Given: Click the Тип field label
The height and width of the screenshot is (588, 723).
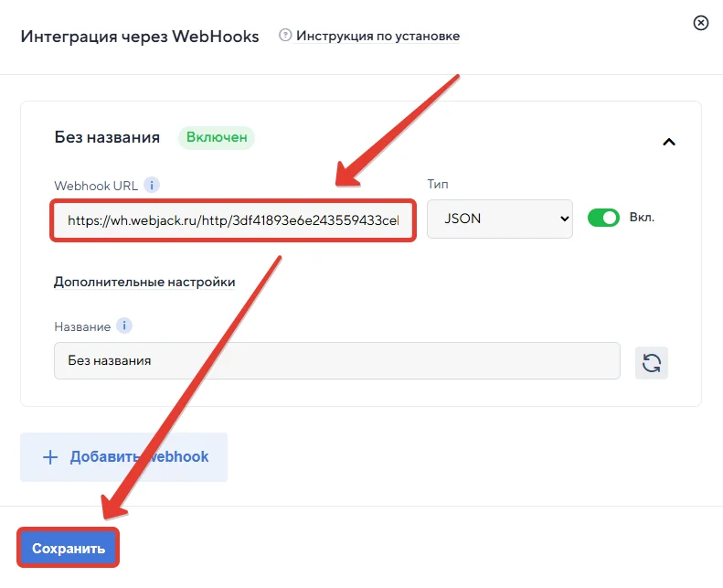Looking at the screenshot, I should point(438,184).
